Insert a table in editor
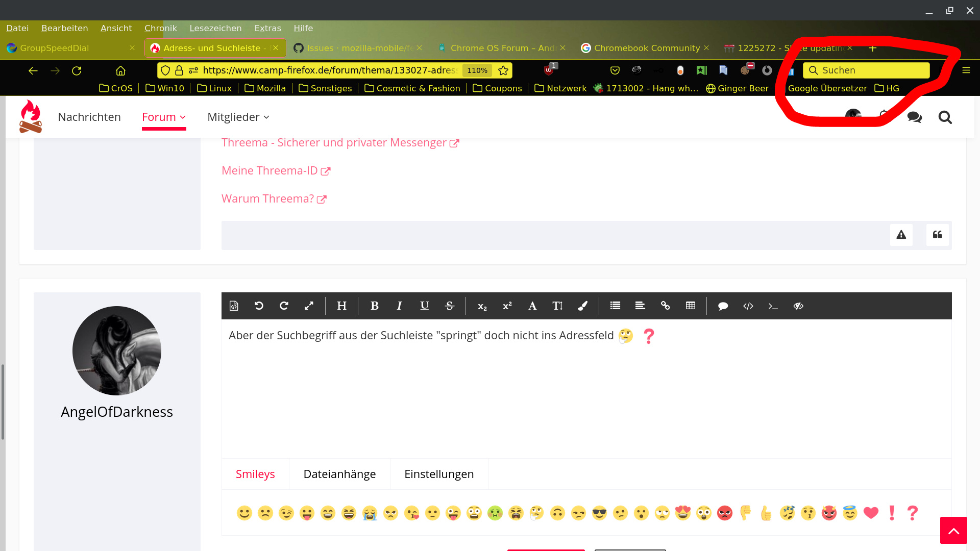980x551 pixels. click(691, 306)
